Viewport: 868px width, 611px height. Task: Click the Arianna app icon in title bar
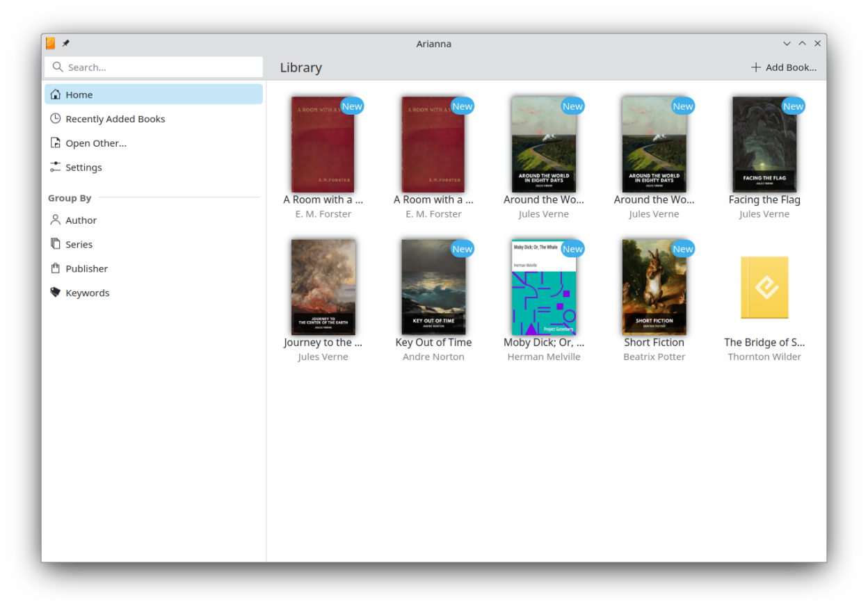pyautogui.click(x=51, y=44)
